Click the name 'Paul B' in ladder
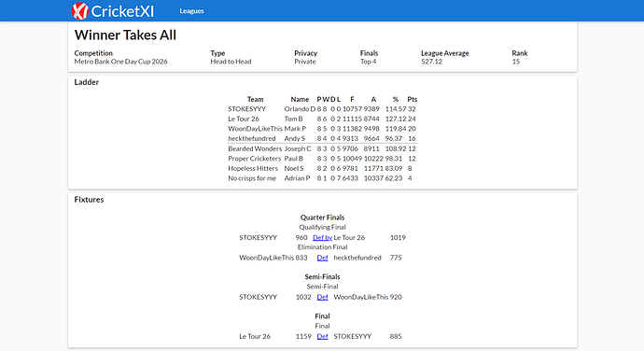 pyautogui.click(x=294, y=159)
